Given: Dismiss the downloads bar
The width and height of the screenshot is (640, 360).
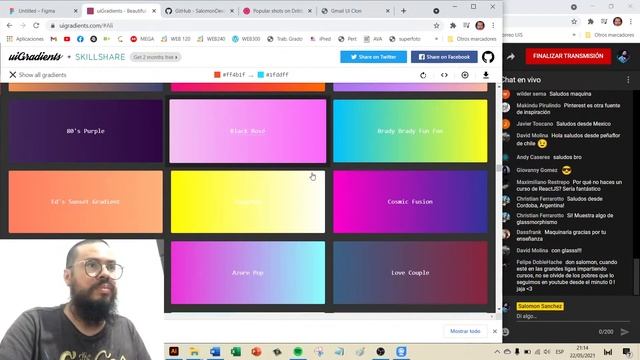Looking at the screenshot, I should coord(495,331).
